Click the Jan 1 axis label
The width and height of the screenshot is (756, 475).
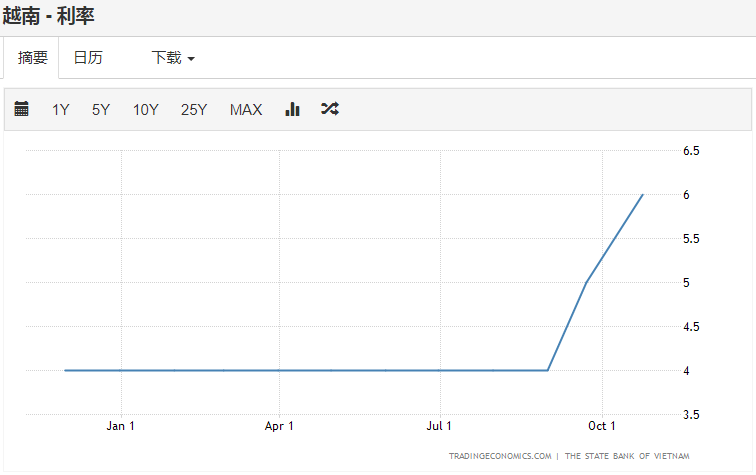(121, 426)
